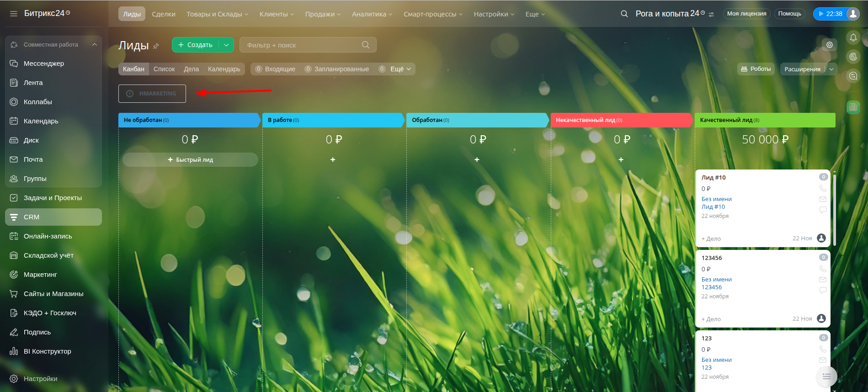Viewport: 868px width, 392px height.
Task: Collapse the Совместная работа section
Action: [95, 44]
